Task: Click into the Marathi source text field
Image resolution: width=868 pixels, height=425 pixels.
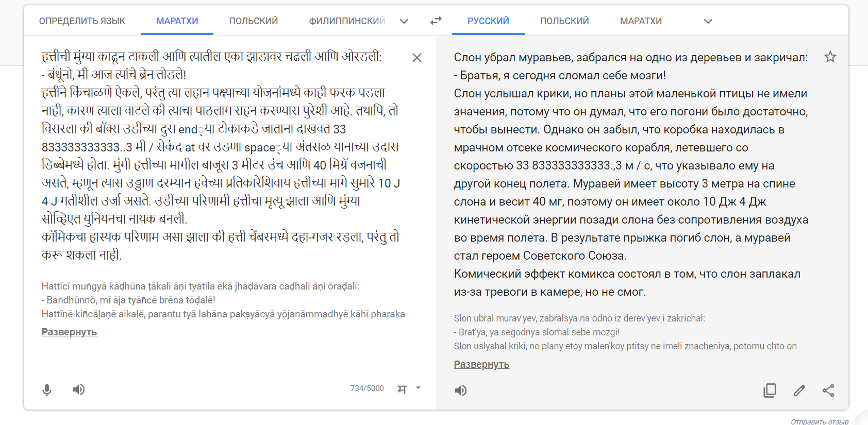Action: click(221, 156)
